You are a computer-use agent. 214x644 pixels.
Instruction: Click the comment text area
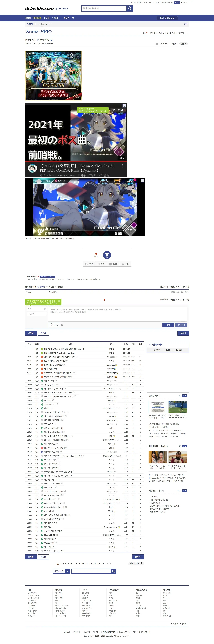click(118, 314)
